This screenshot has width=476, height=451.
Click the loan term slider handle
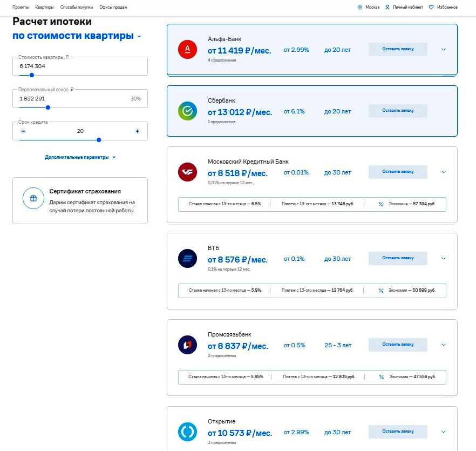point(99,140)
